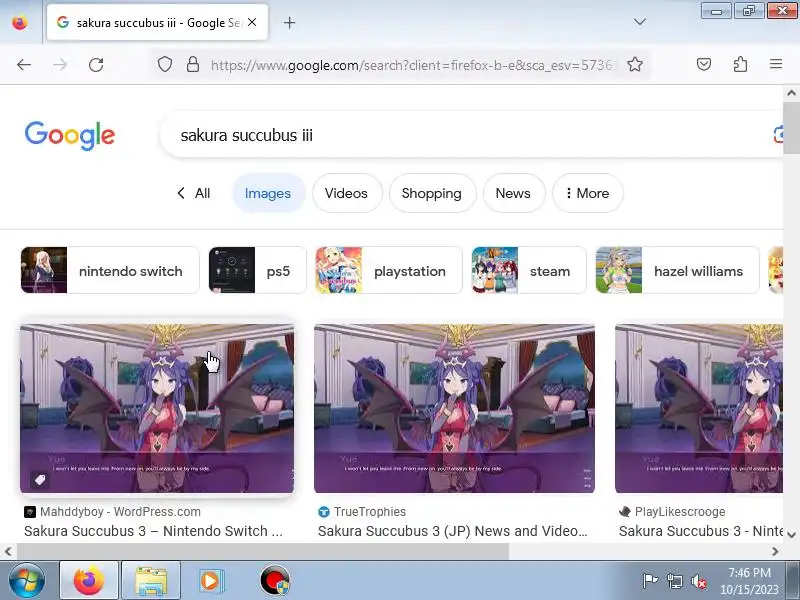The width and height of the screenshot is (800, 600).
Task: Click the Firefox logo beside the tab strip
Action: pyautogui.click(x=20, y=22)
